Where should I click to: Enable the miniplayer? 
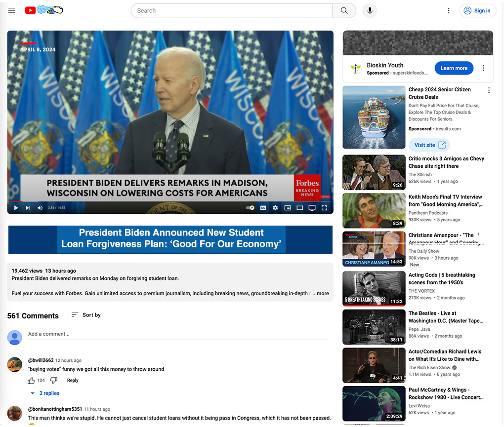288,208
